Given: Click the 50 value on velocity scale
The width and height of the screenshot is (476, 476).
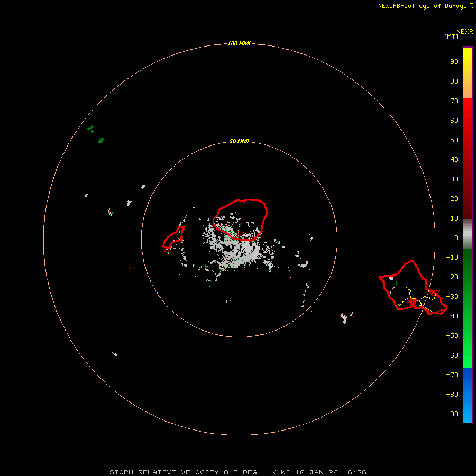Looking at the screenshot, I should point(454,140).
